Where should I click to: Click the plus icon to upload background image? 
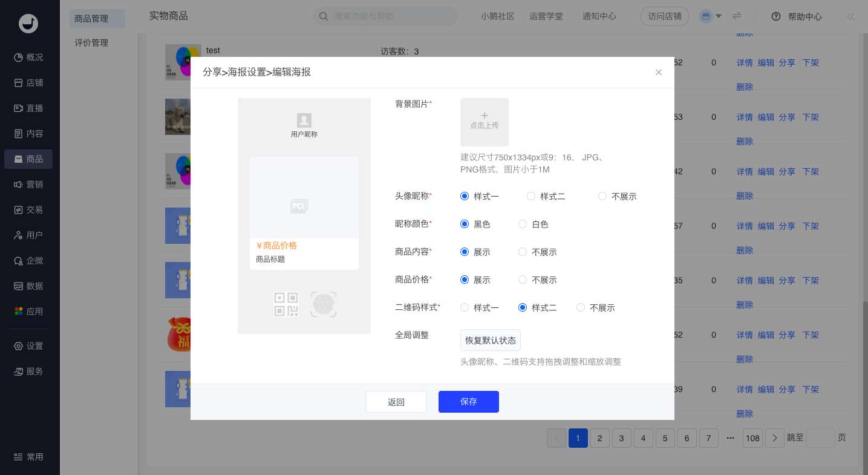point(484,116)
